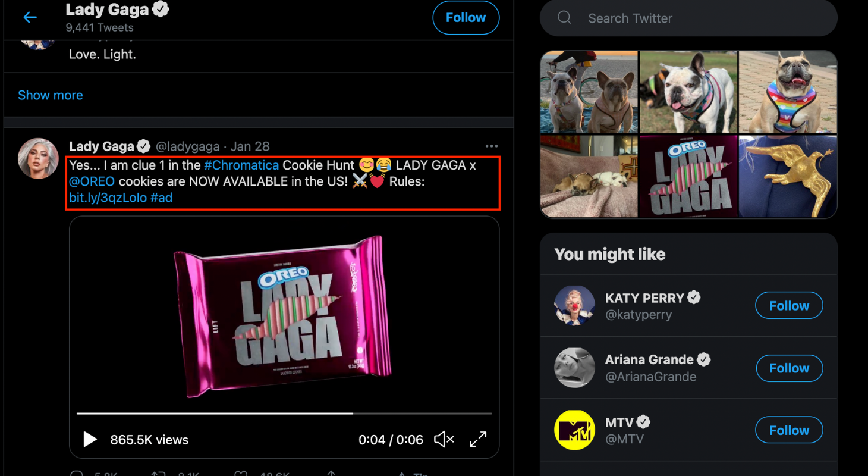Viewport: 868px width, 476px height.
Task: Click the Search Twitter field
Action: coord(688,18)
